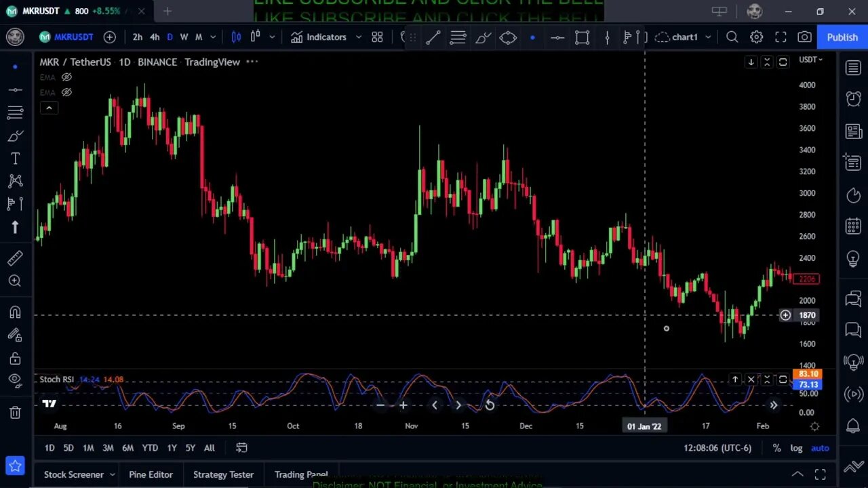
Task: Select the W weekly timeframe
Action: (184, 37)
